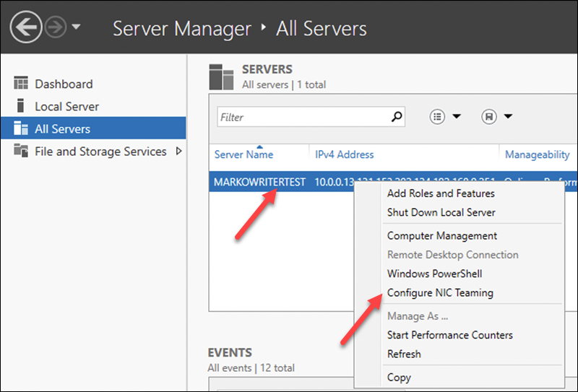Click the saved queries disk icon
Screen dimensions: 578x392
pos(489,117)
